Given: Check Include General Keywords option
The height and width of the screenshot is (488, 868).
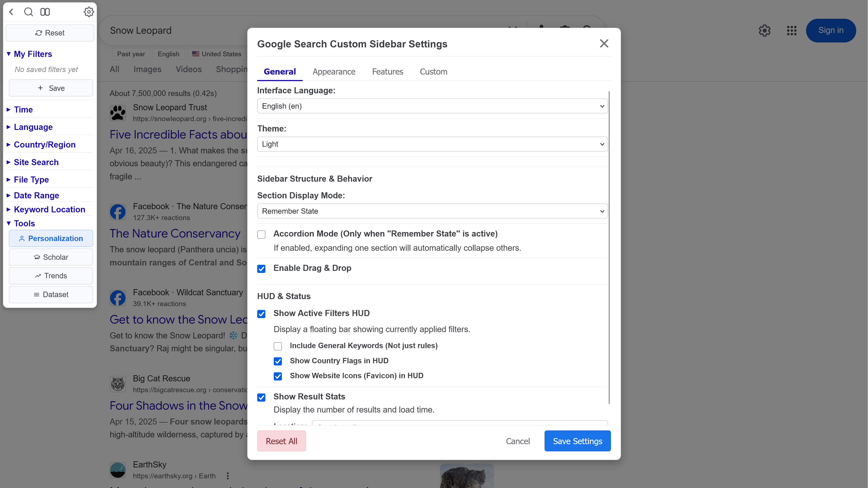Looking at the screenshot, I should tap(278, 346).
